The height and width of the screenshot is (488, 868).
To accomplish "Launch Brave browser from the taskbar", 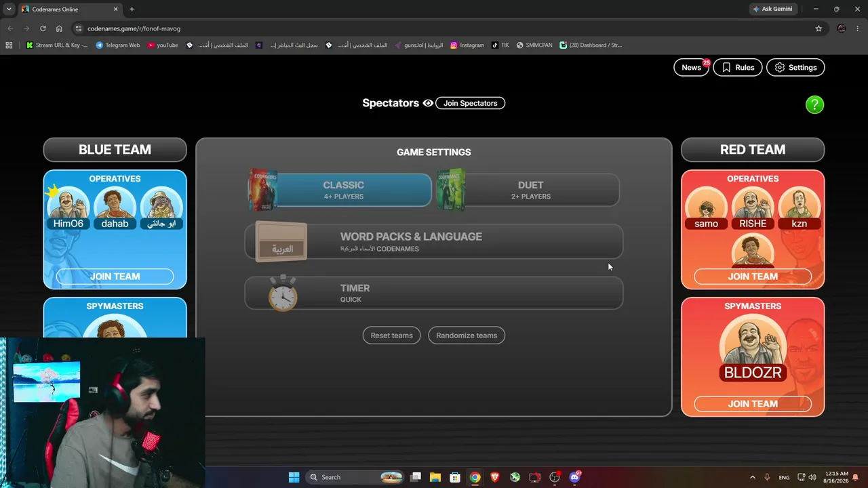I will coord(495,477).
